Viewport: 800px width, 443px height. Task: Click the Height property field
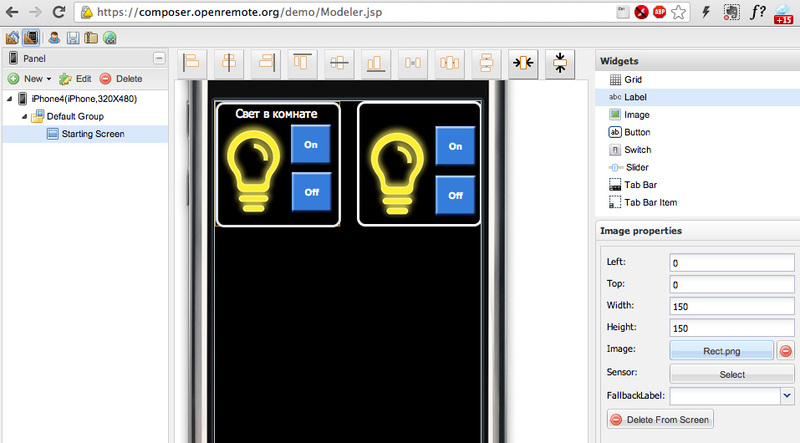click(732, 328)
